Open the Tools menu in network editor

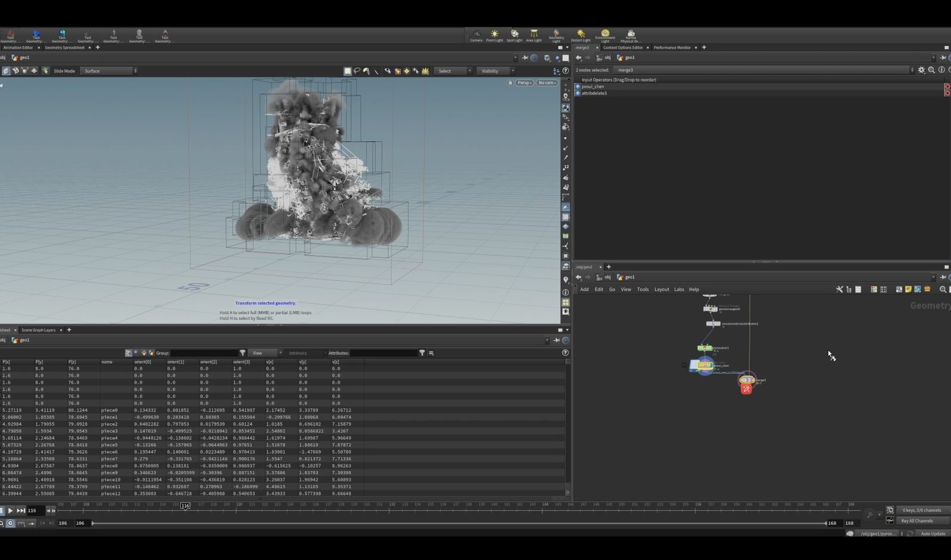tap(643, 289)
